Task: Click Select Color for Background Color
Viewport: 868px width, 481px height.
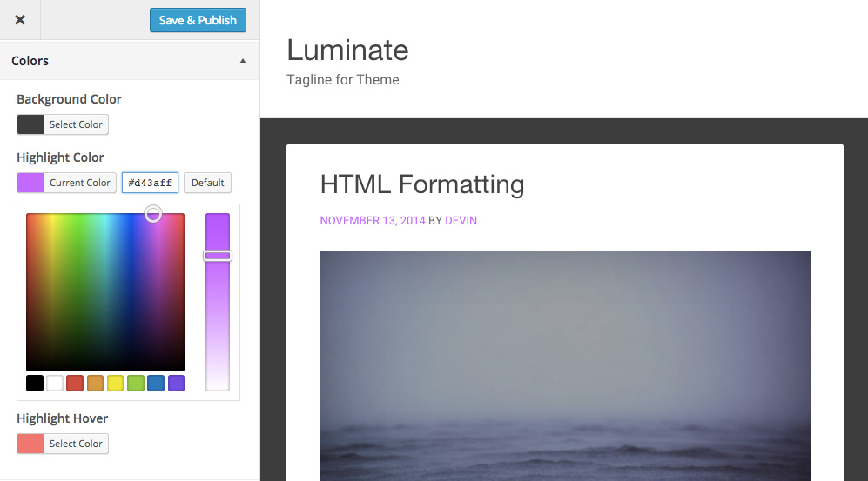Action: coord(76,124)
